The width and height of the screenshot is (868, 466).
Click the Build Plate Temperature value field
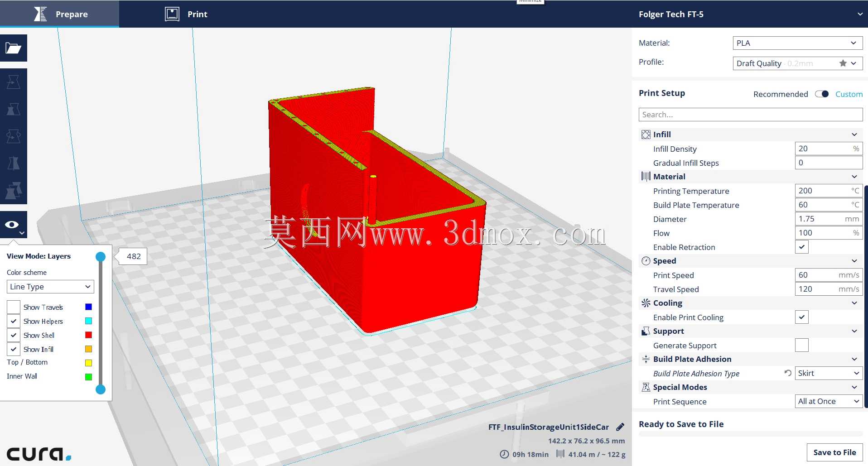[829, 205]
